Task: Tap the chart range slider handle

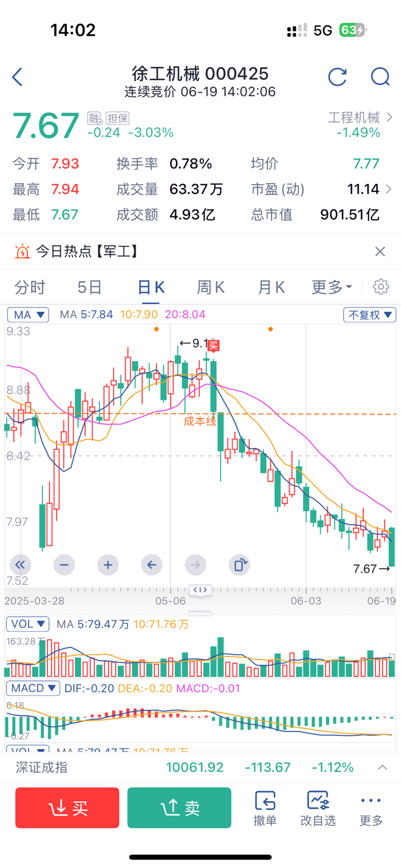Action: coord(200,590)
